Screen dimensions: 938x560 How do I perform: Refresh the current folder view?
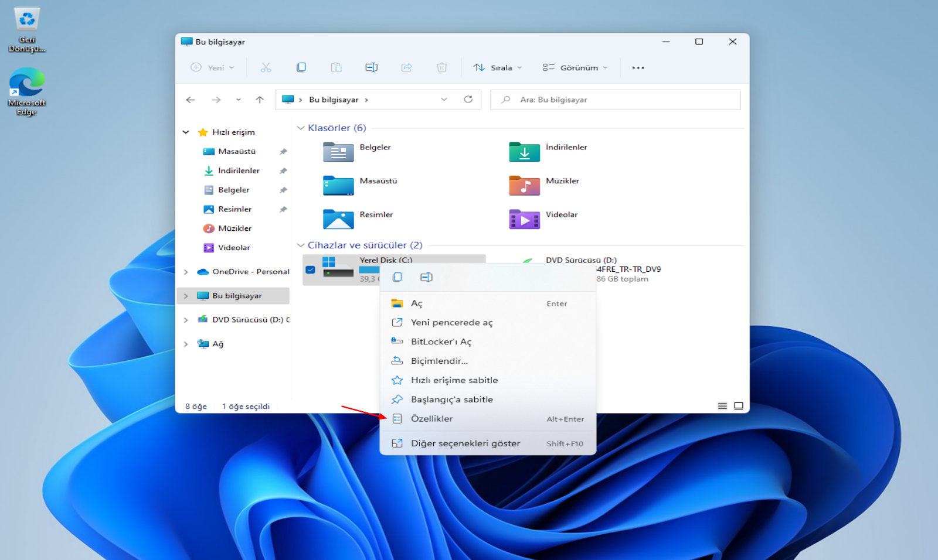tap(468, 100)
